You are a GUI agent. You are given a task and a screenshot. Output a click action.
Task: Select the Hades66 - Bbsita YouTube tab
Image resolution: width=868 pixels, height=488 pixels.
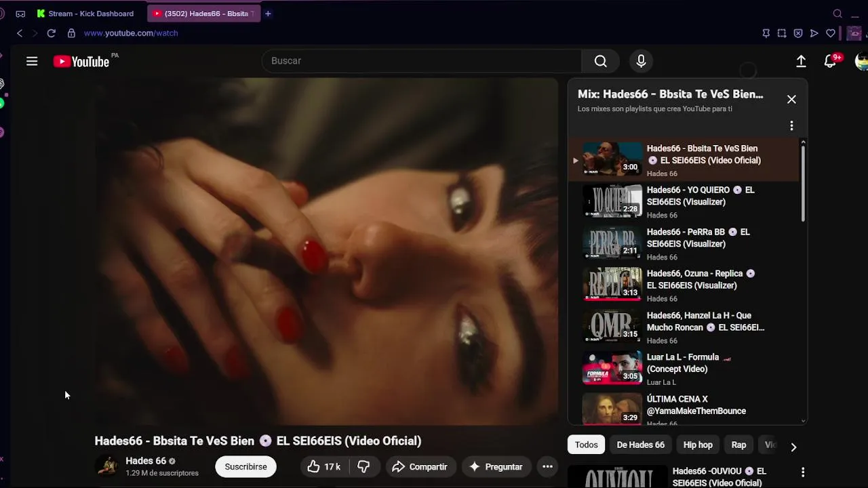pos(203,14)
